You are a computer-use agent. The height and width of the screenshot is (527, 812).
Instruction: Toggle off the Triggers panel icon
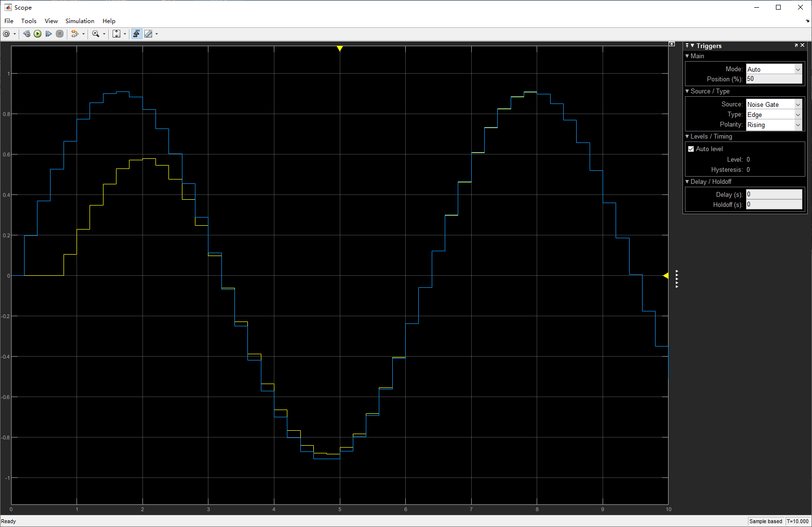pyautogui.click(x=136, y=34)
